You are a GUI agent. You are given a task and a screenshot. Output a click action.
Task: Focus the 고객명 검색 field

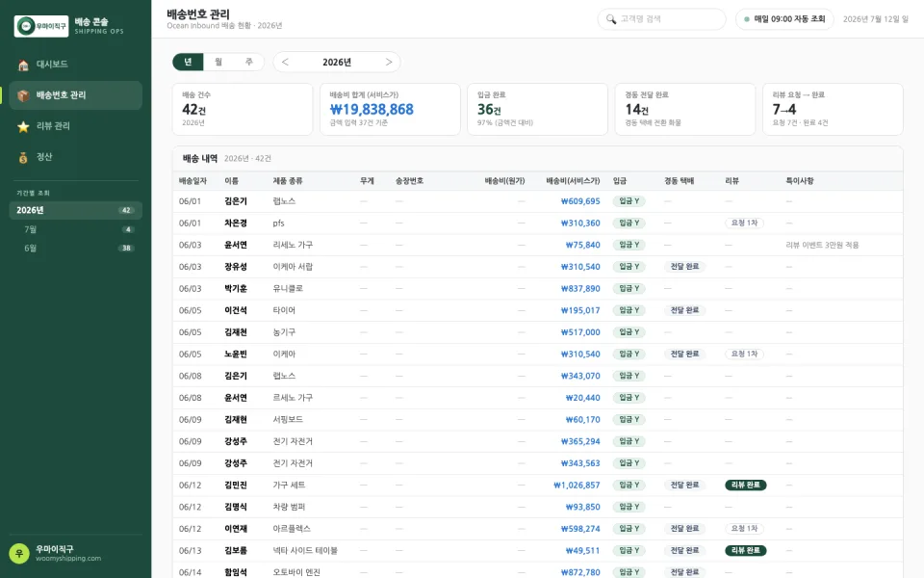(x=662, y=19)
